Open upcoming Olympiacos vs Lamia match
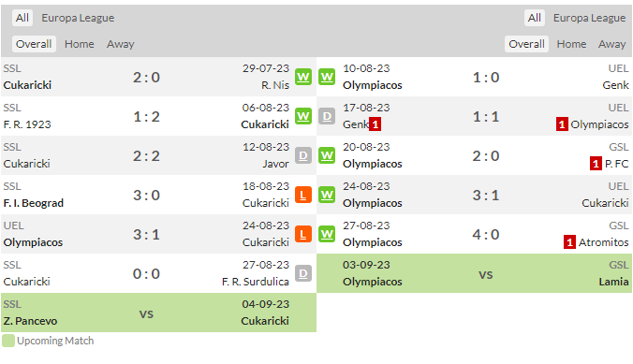633x364 pixels. (475, 273)
